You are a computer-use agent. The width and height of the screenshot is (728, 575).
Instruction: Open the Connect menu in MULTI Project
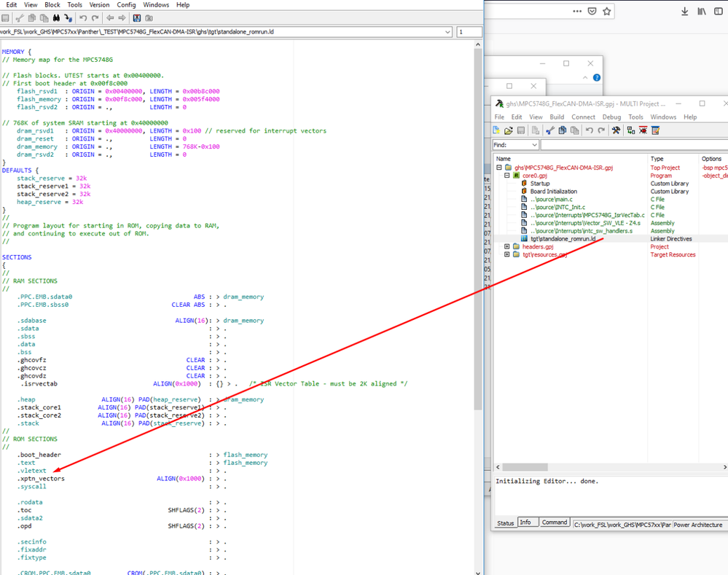(x=583, y=117)
